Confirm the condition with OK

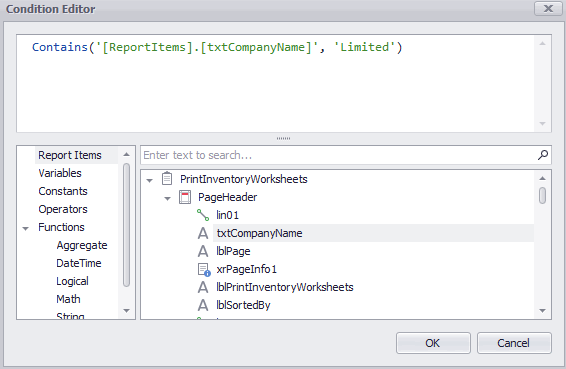click(x=433, y=343)
